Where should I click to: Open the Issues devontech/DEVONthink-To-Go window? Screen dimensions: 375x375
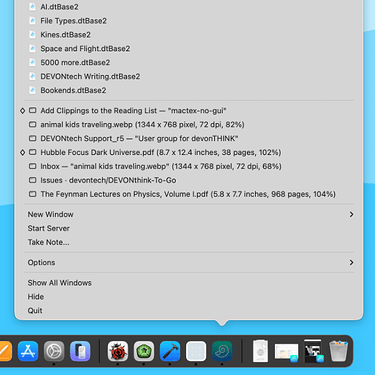(x=189, y=180)
